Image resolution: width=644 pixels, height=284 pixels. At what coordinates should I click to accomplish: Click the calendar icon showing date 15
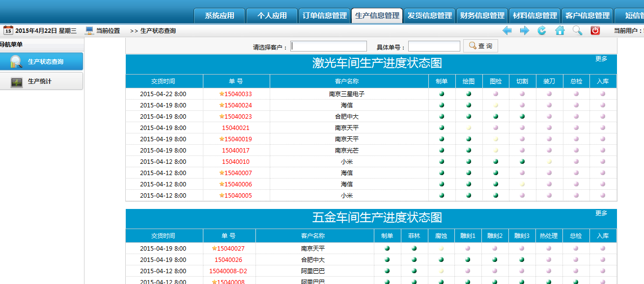tap(7, 30)
